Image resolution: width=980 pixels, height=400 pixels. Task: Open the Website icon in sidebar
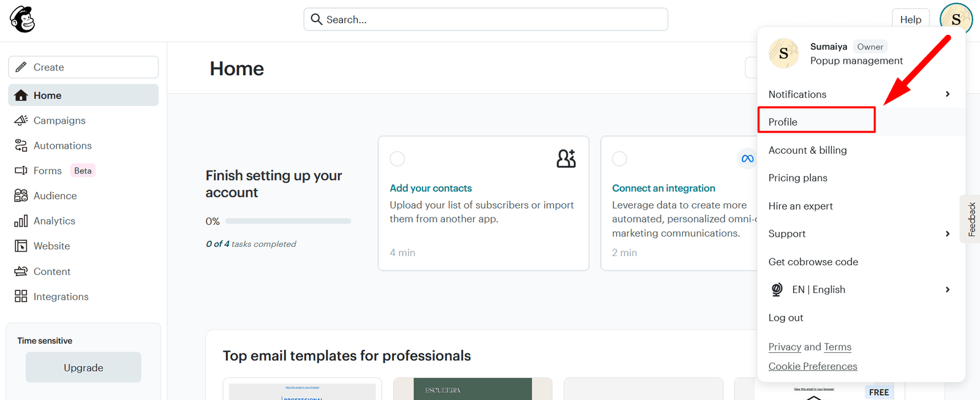click(x=21, y=246)
